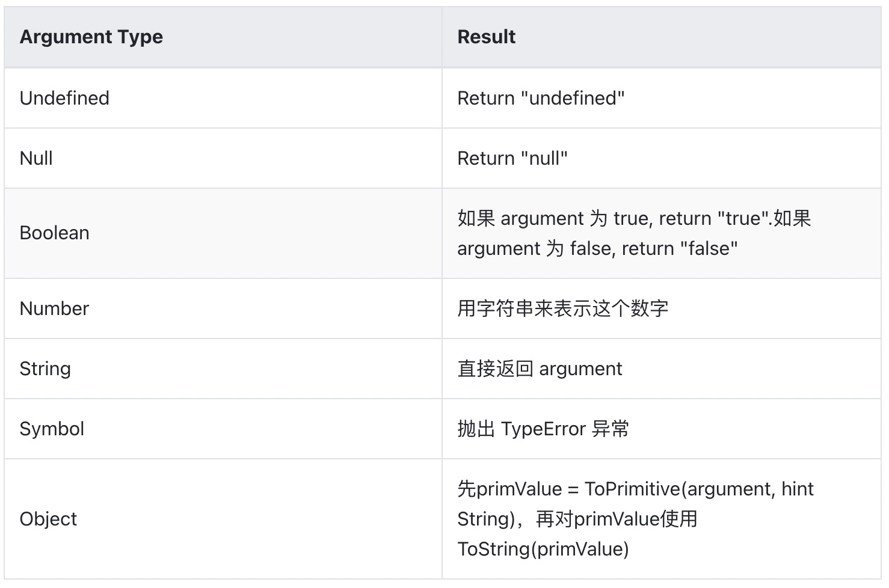The image size is (889, 588).
Task: Click the 再对primValue使用 text in Object row
Action: click(616, 519)
